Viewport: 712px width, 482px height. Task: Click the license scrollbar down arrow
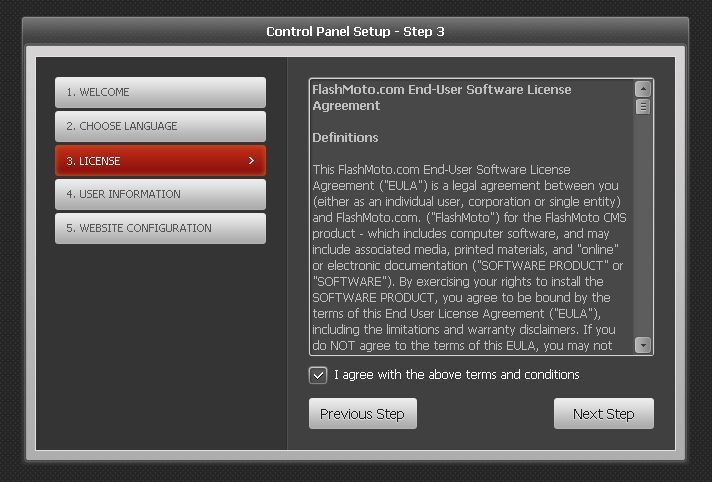[643, 345]
